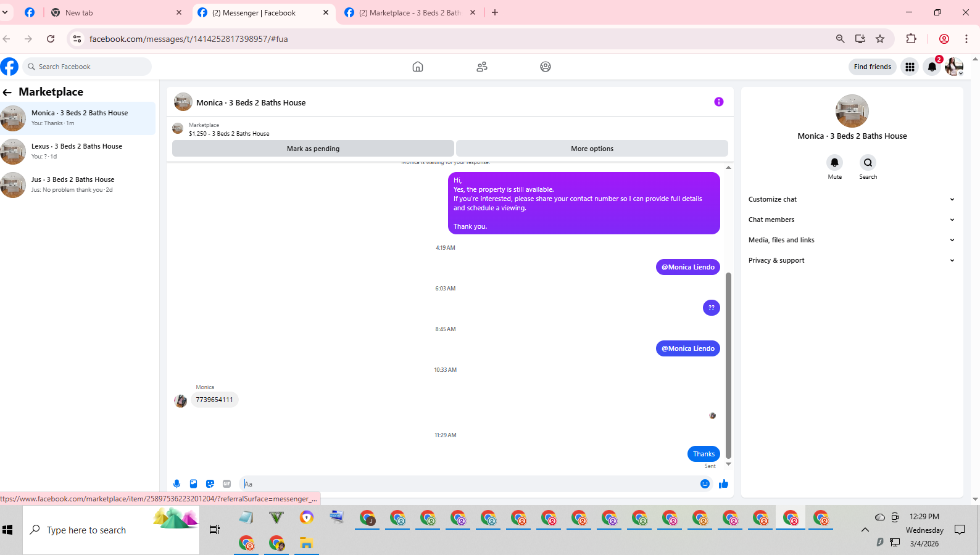980x555 pixels.
Task: Go back using the Marketplace back arrow
Action: [x=7, y=92]
